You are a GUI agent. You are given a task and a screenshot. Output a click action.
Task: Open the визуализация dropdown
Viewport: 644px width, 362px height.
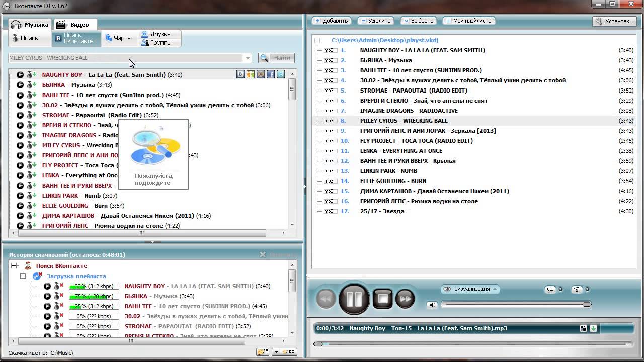(x=470, y=289)
